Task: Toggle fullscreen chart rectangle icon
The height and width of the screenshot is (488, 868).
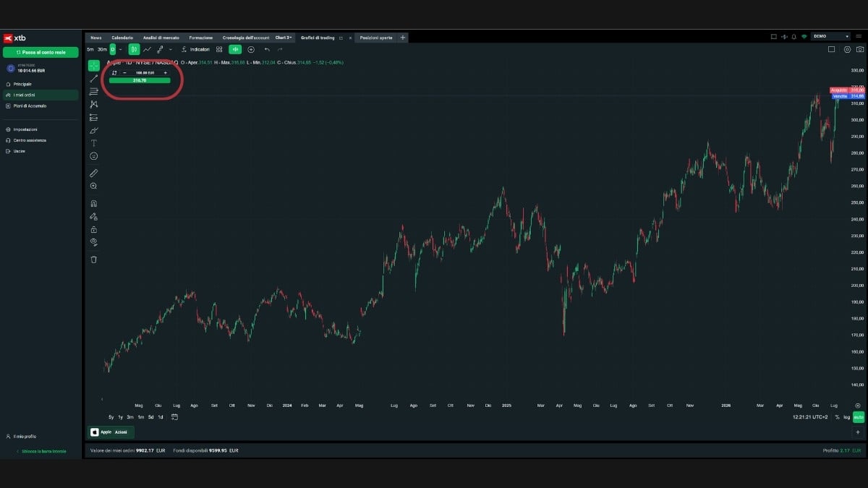Action: click(831, 49)
